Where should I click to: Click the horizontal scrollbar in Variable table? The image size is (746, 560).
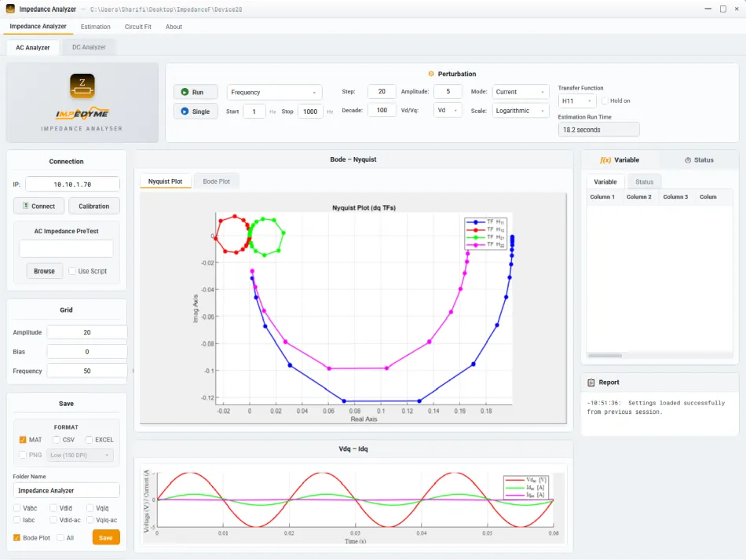pos(605,356)
